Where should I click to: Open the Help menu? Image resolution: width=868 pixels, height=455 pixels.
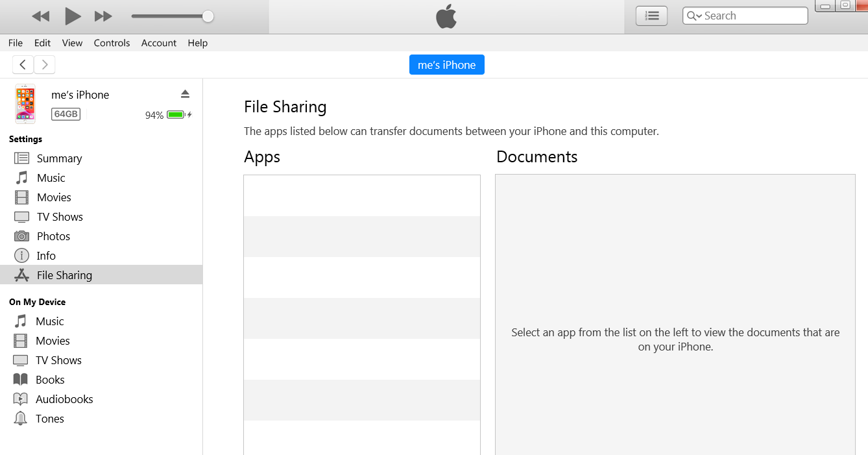pos(198,43)
